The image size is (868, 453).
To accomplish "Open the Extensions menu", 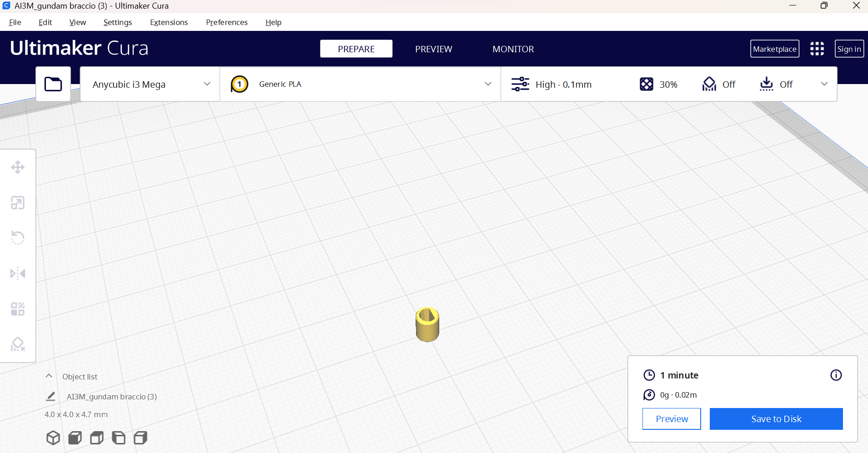I will [x=169, y=22].
